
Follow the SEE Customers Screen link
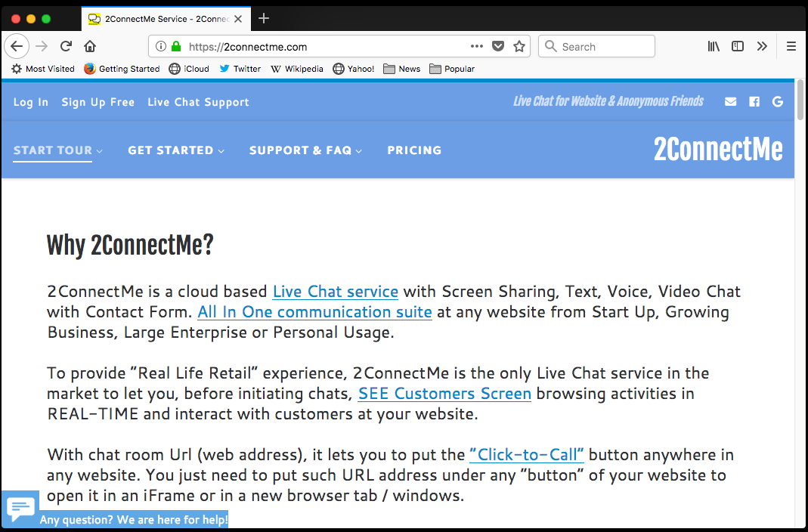click(444, 394)
